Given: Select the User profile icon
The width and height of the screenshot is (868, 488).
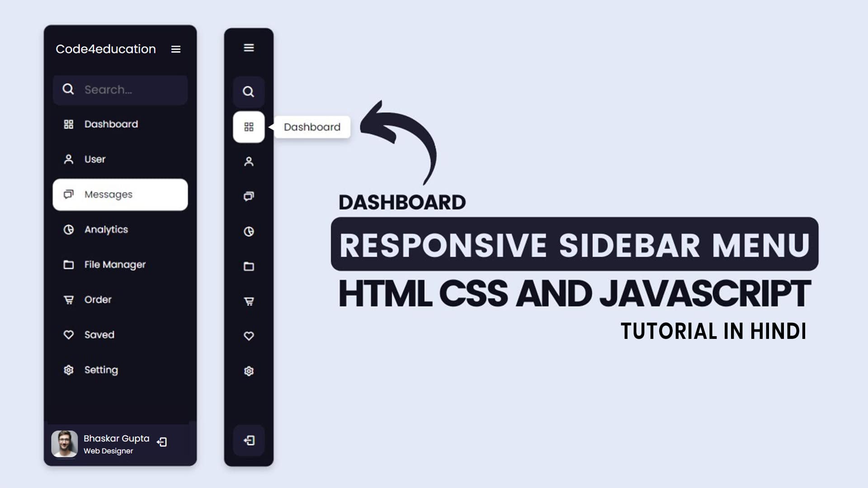Looking at the screenshot, I should coord(67,159).
